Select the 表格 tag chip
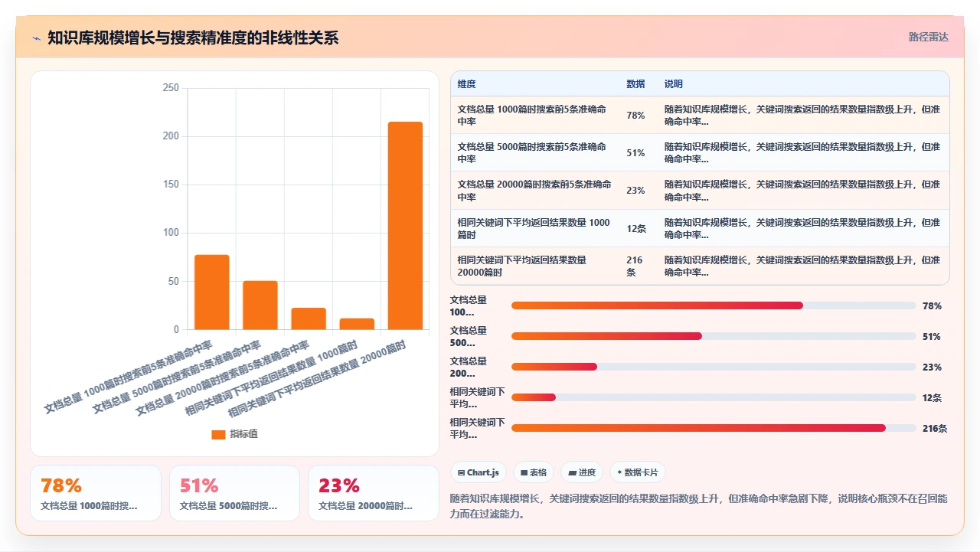Image resolution: width=980 pixels, height=552 pixels. pos(534,472)
